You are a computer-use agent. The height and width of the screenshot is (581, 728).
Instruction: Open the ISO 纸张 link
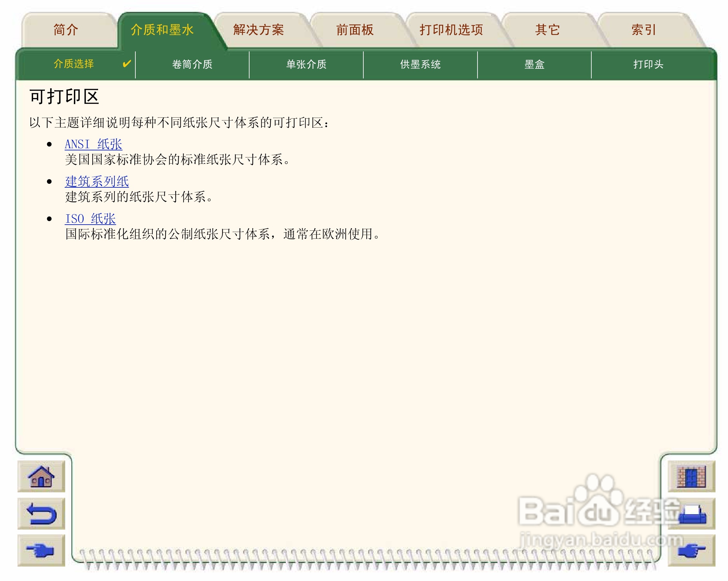(90, 219)
